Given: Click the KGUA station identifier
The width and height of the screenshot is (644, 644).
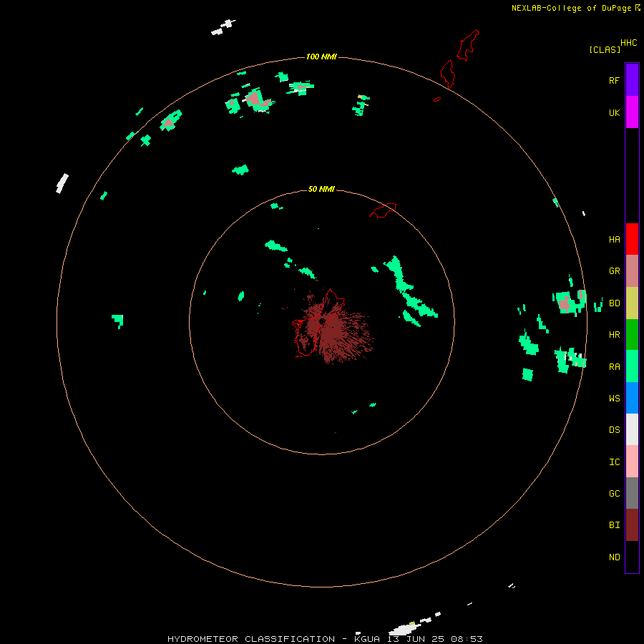Looking at the screenshot, I should pyautogui.click(x=368, y=639).
